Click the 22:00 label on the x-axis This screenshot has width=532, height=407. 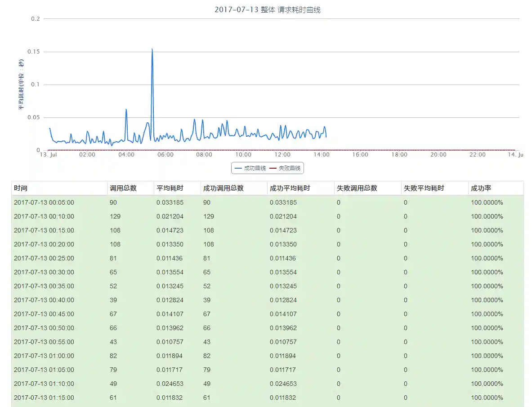point(478,155)
